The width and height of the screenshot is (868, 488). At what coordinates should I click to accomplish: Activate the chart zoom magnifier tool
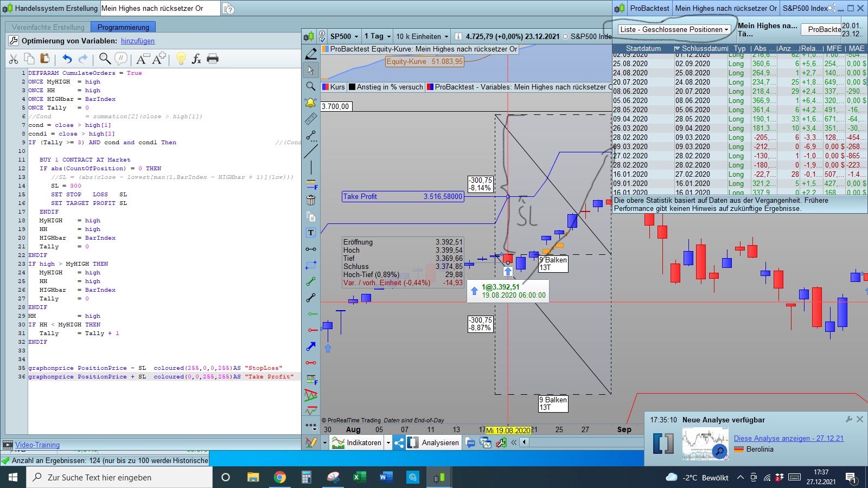click(x=311, y=86)
